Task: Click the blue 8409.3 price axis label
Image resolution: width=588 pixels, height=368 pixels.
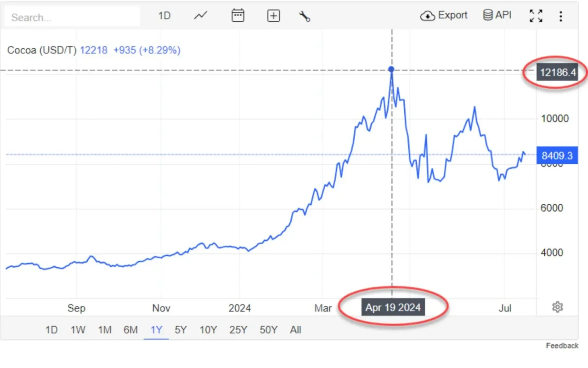Action: pyautogui.click(x=557, y=155)
